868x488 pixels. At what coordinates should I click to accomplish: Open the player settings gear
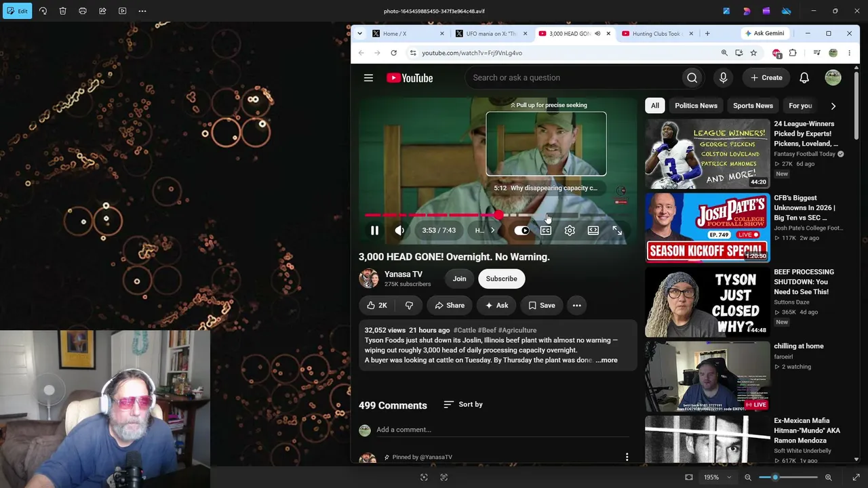pos(570,230)
